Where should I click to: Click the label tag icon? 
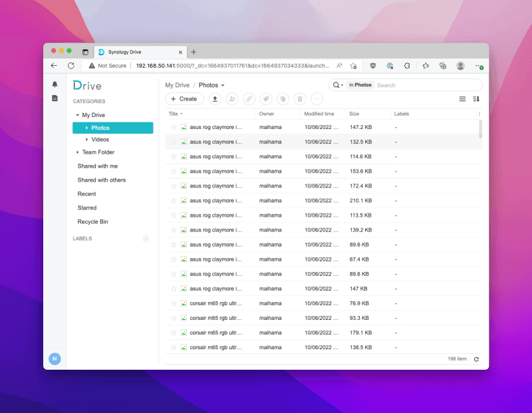266,99
